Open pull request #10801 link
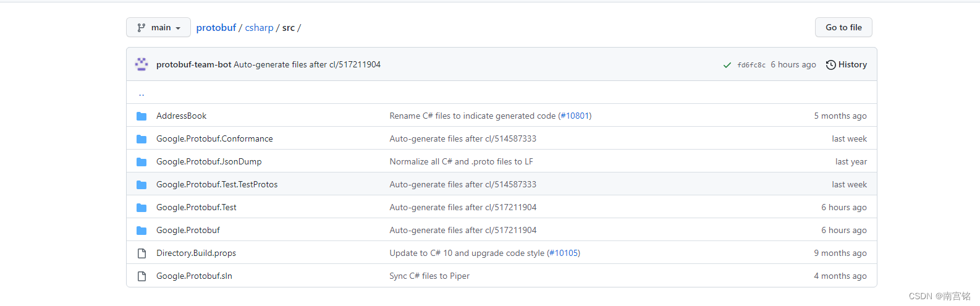The width and height of the screenshot is (980, 306). tap(578, 116)
